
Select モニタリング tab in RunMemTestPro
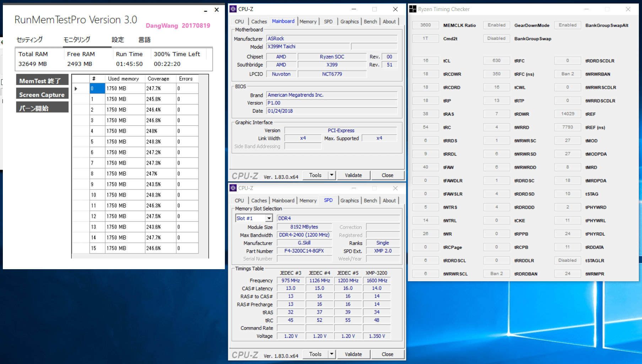coord(77,39)
